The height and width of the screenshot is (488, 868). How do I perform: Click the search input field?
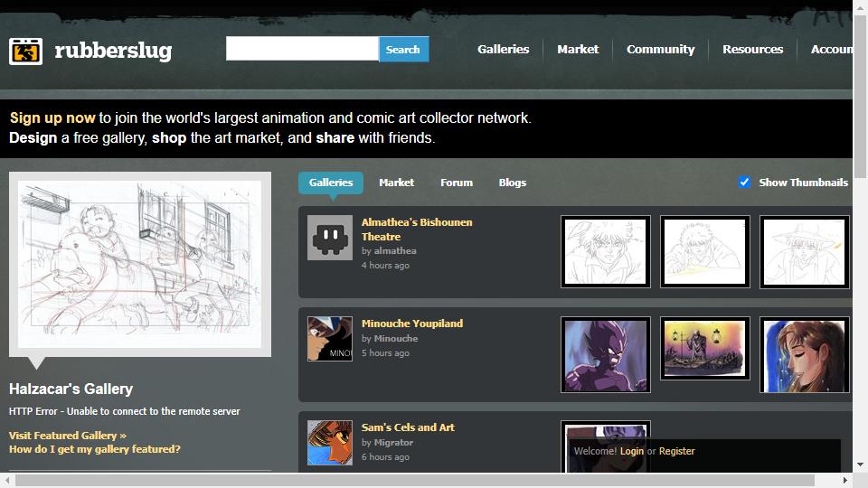(x=302, y=49)
